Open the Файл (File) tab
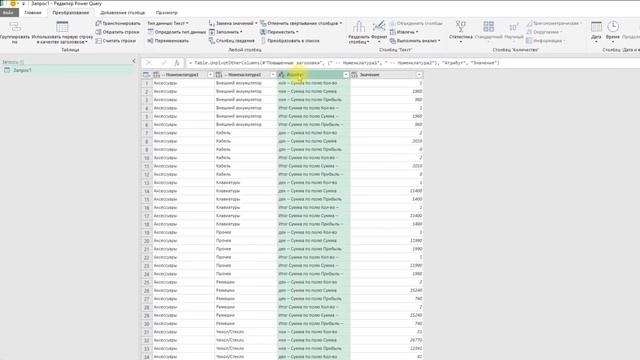This screenshot has width=640, height=360. pyautogui.click(x=8, y=13)
